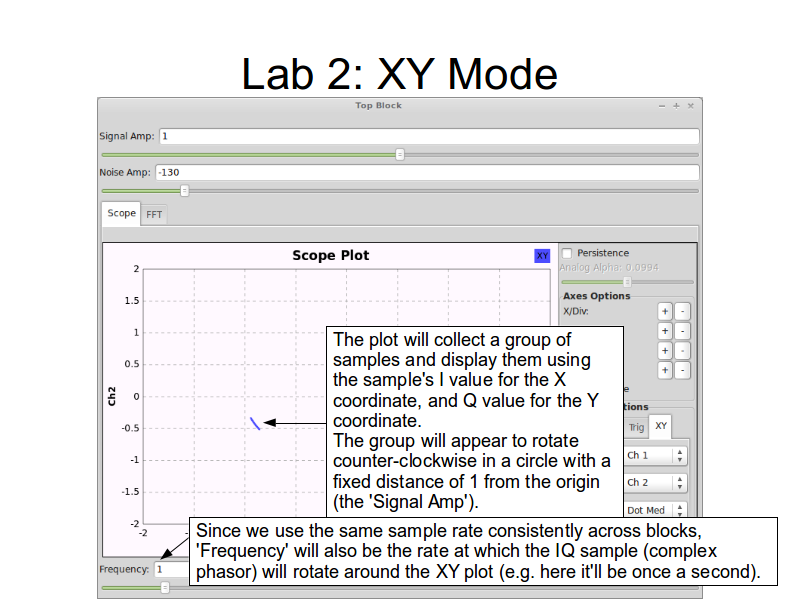Click the Signal Amp slider handle
The image size is (800, 600).
point(400,154)
